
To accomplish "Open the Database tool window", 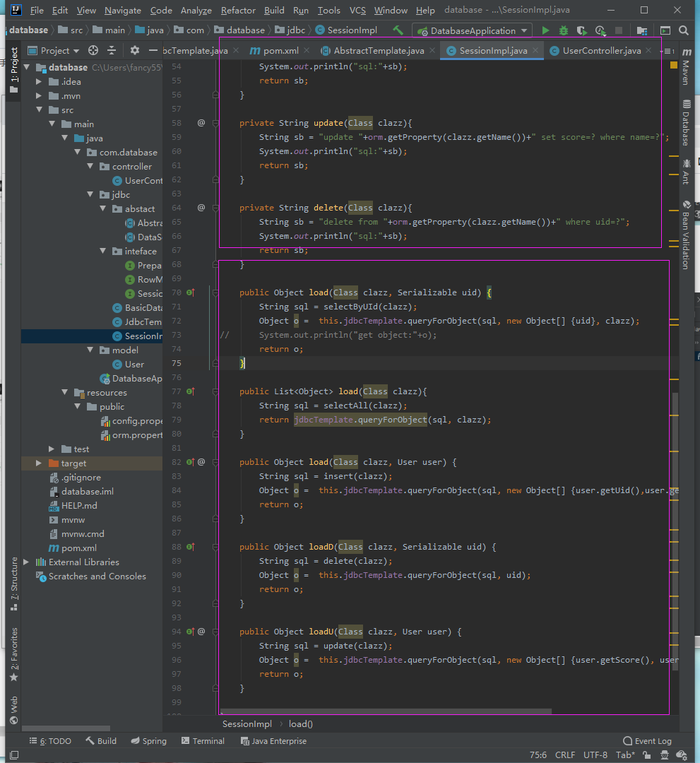I will click(686, 123).
